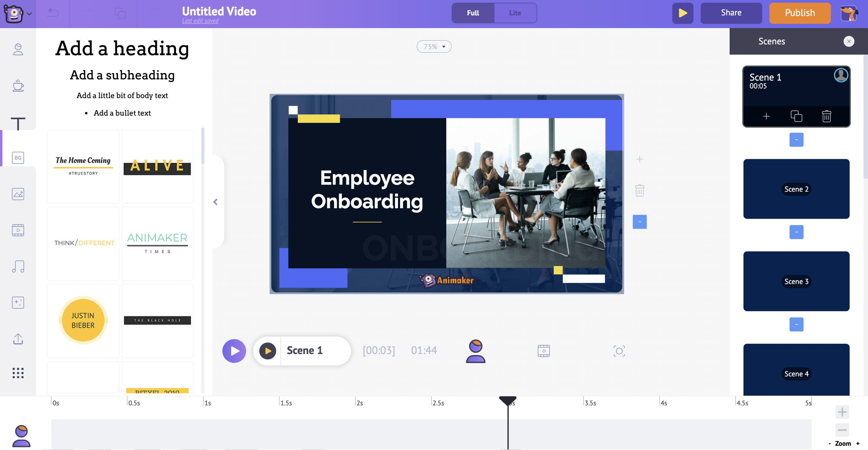
Task: Click the Share button
Action: (x=731, y=13)
